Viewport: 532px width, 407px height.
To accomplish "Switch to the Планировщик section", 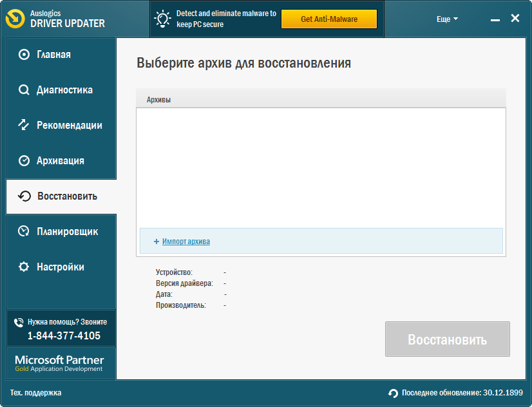I will [67, 231].
